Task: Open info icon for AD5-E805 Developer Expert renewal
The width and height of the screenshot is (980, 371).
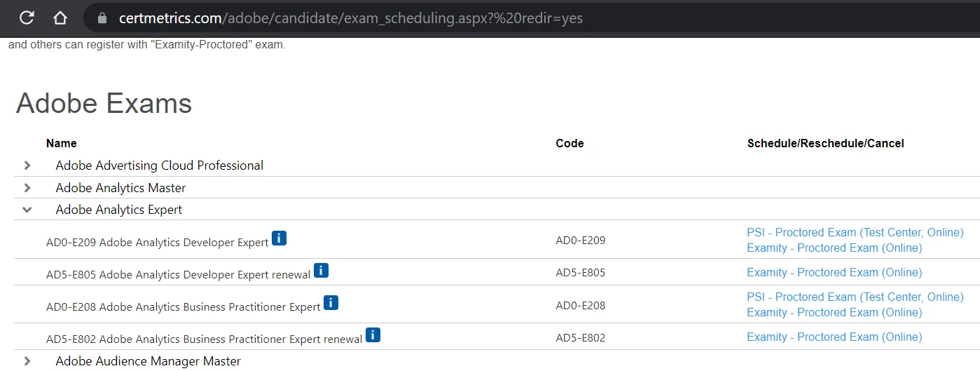Action: click(x=321, y=270)
